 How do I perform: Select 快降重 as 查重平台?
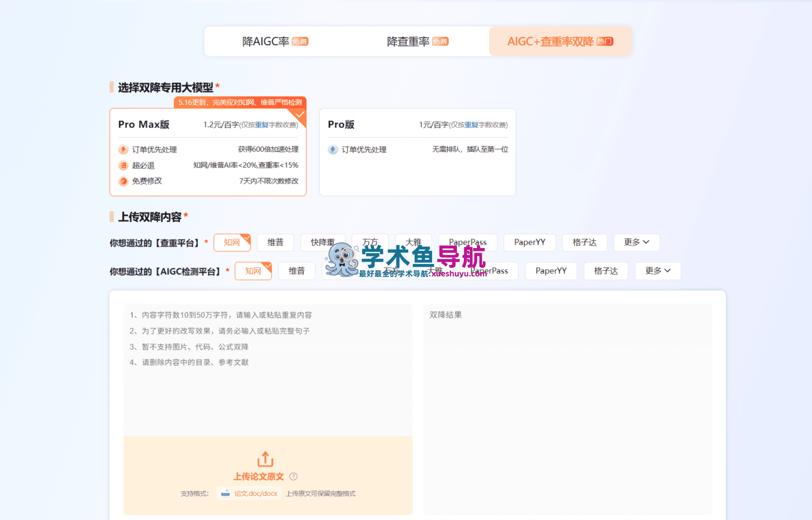(x=323, y=242)
